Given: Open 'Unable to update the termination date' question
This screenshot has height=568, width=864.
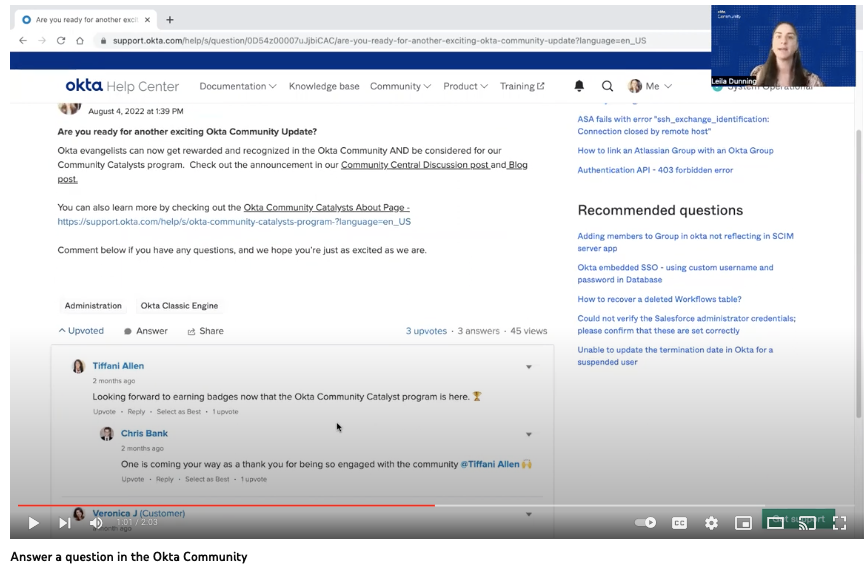Looking at the screenshot, I should click(x=675, y=356).
